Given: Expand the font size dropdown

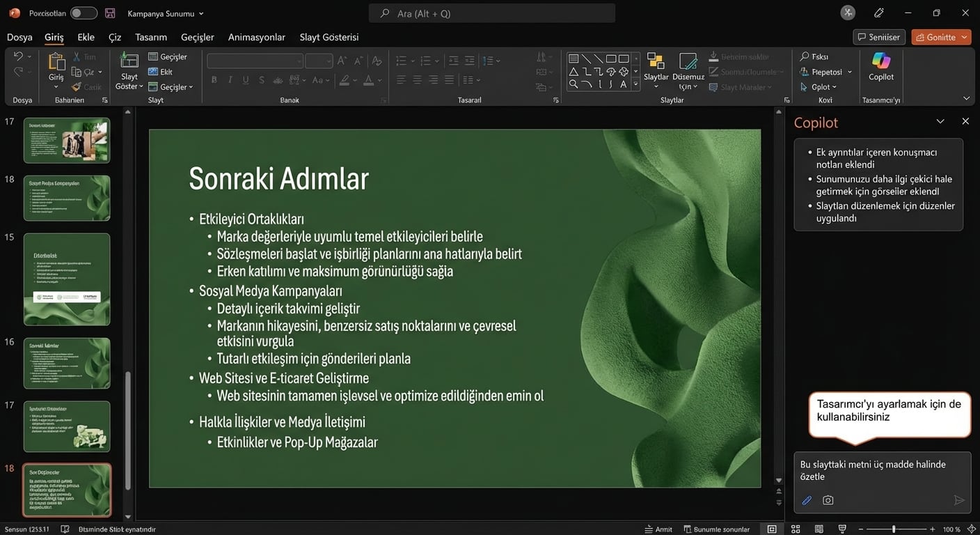Looking at the screenshot, I should click(329, 61).
